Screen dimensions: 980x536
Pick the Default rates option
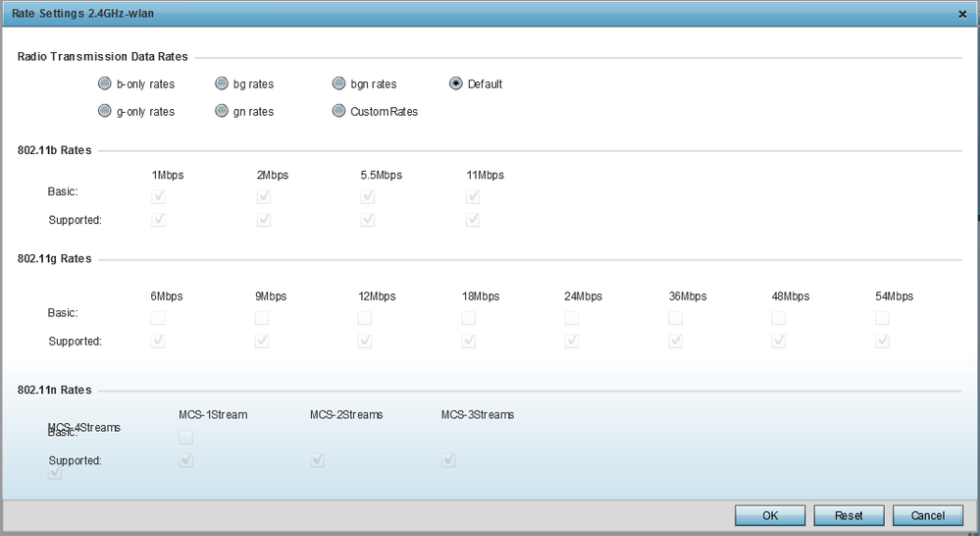[x=456, y=84]
